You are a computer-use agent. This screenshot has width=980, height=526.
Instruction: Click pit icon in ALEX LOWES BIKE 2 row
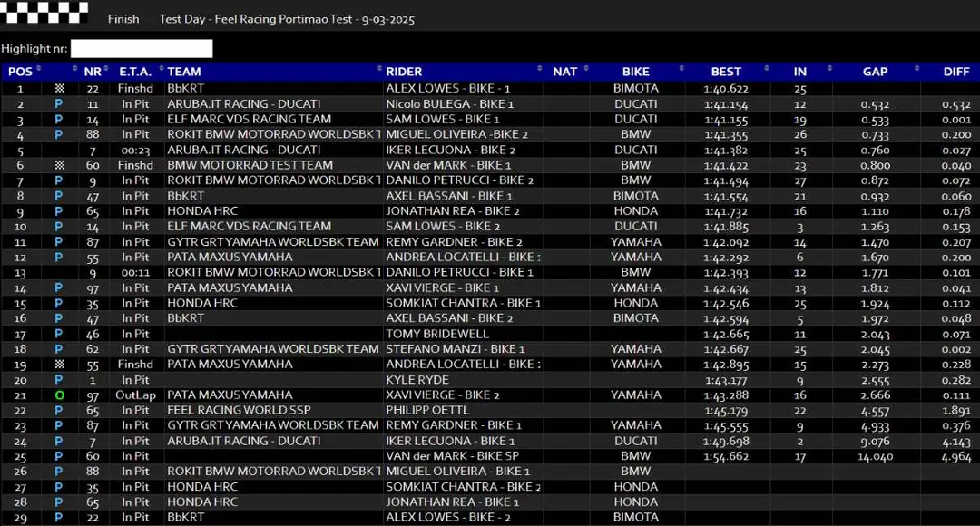pyautogui.click(x=59, y=517)
